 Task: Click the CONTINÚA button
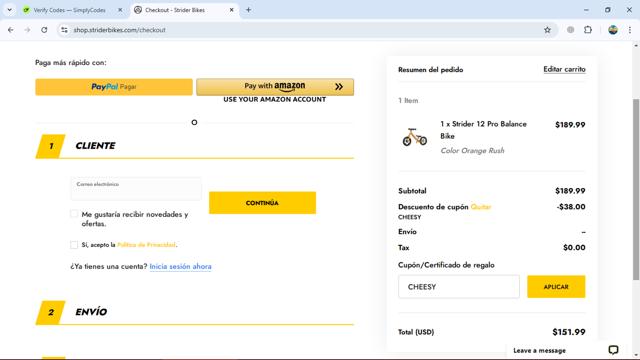pos(262,203)
